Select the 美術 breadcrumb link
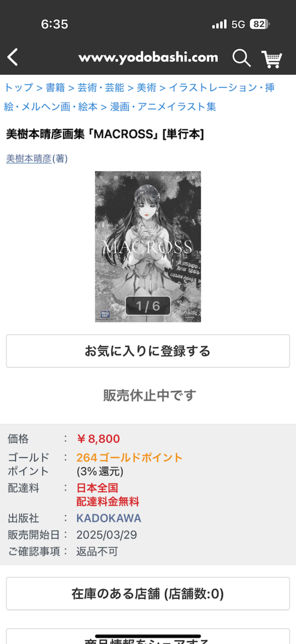The width and height of the screenshot is (296, 644). [146, 87]
